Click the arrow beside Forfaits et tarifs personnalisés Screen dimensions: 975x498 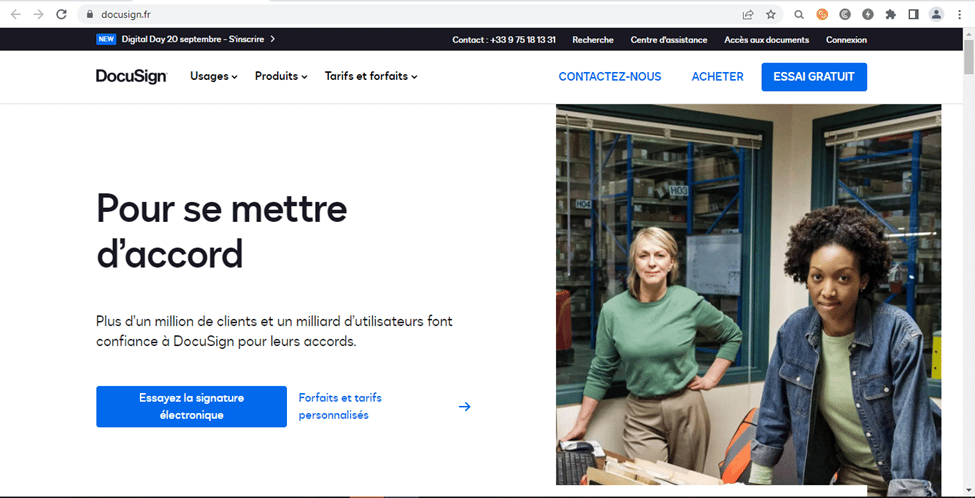(464, 407)
